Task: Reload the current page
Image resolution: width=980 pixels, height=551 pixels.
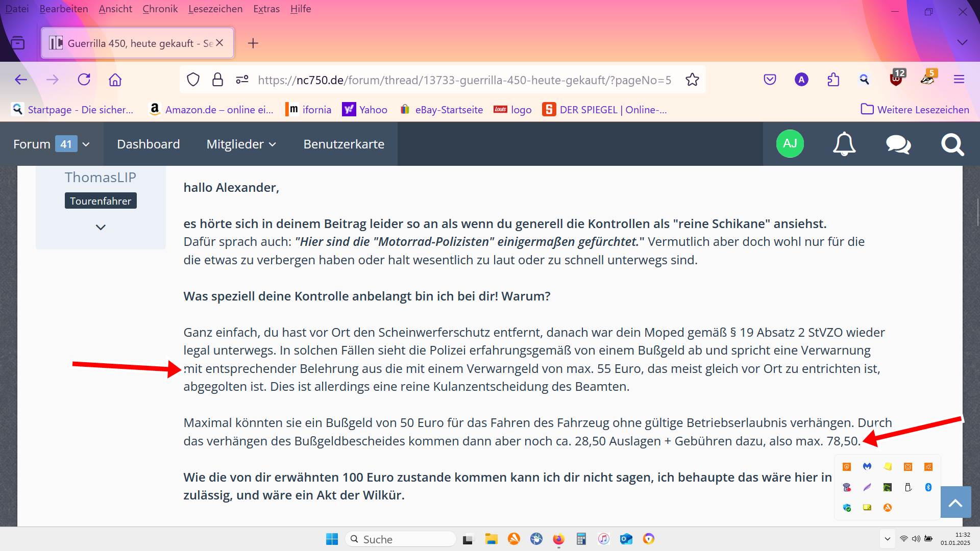Action: 84,80
